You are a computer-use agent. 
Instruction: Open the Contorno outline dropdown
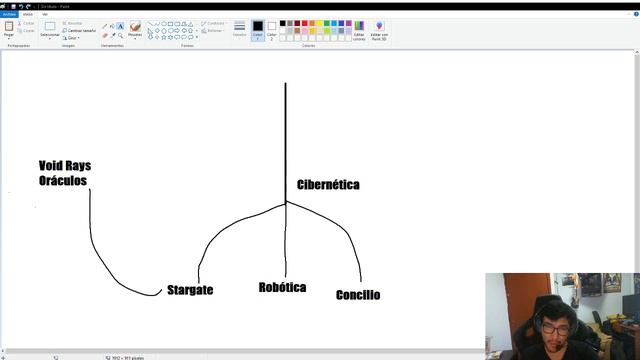click(x=213, y=23)
